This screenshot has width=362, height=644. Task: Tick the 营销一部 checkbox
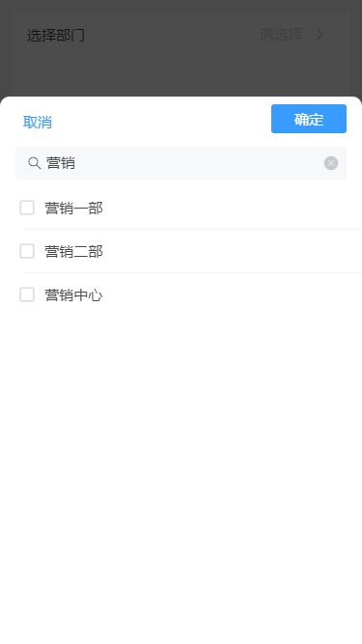point(27,208)
